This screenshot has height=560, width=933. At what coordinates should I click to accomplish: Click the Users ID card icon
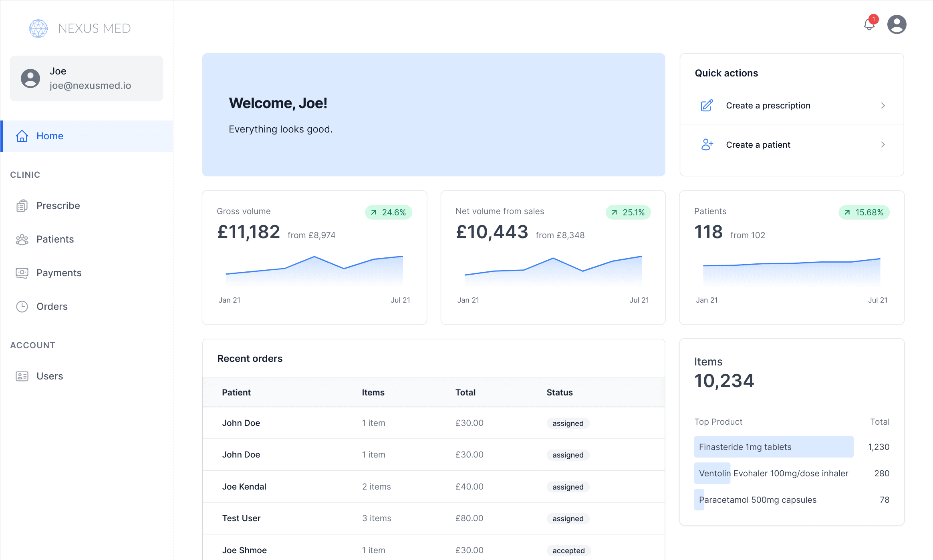tap(22, 376)
